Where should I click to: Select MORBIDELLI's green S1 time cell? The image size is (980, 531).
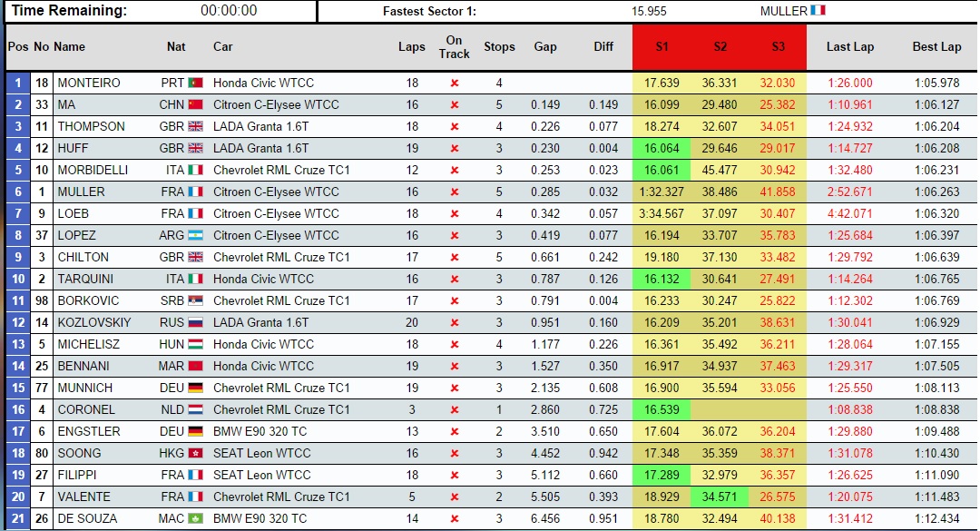tap(662, 172)
